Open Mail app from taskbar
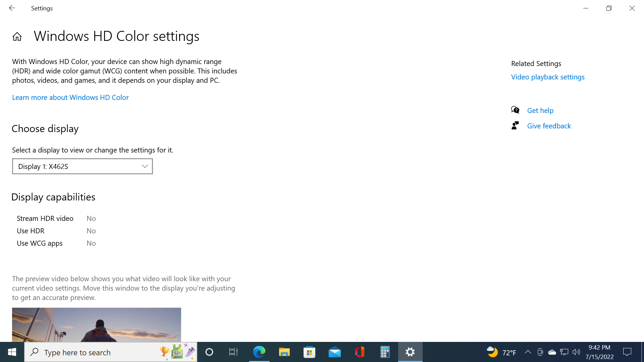The height and width of the screenshot is (362, 644). coord(334,352)
